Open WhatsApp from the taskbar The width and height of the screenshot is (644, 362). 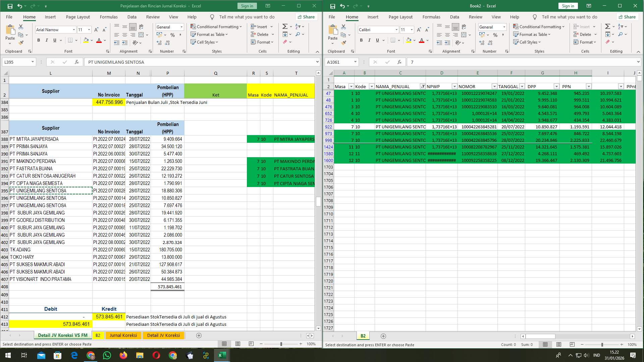[107, 355]
